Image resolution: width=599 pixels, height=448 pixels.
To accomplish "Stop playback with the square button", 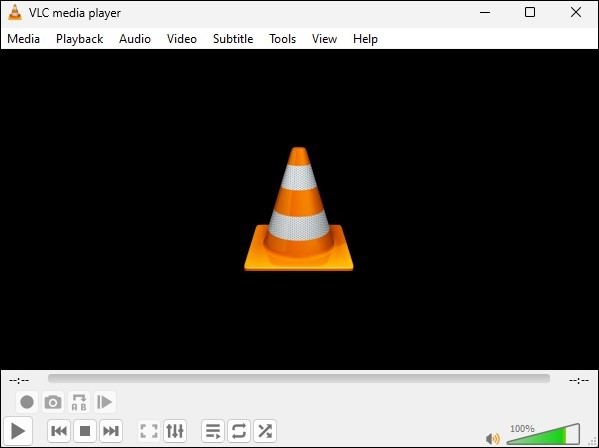I will point(85,431).
